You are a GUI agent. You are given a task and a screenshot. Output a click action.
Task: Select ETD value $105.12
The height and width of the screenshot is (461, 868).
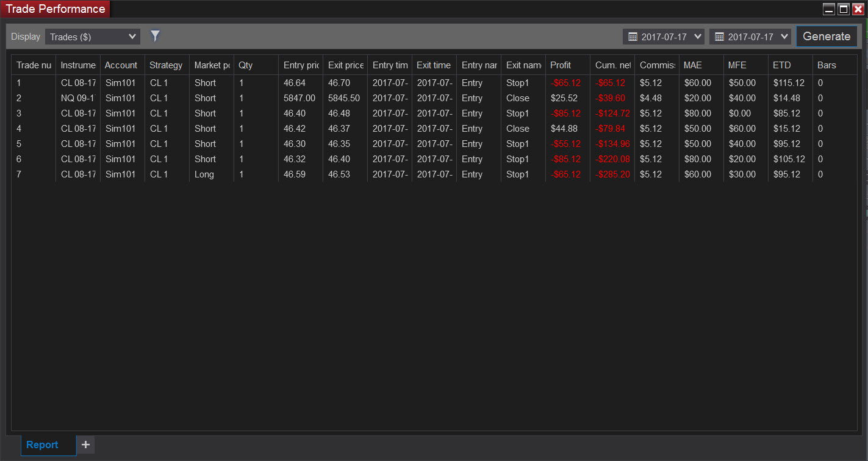[791, 159]
